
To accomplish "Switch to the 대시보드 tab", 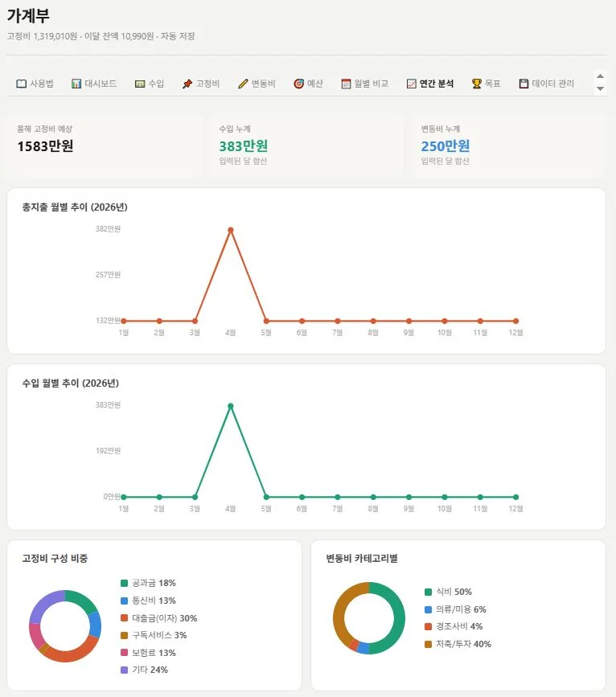I will pyautogui.click(x=94, y=84).
